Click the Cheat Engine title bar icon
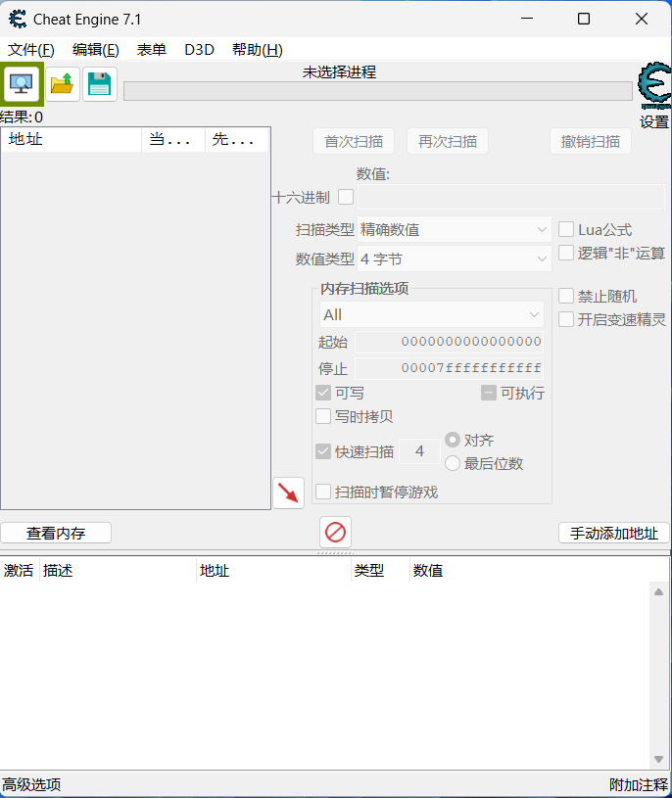The height and width of the screenshot is (798, 672). [x=18, y=20]
